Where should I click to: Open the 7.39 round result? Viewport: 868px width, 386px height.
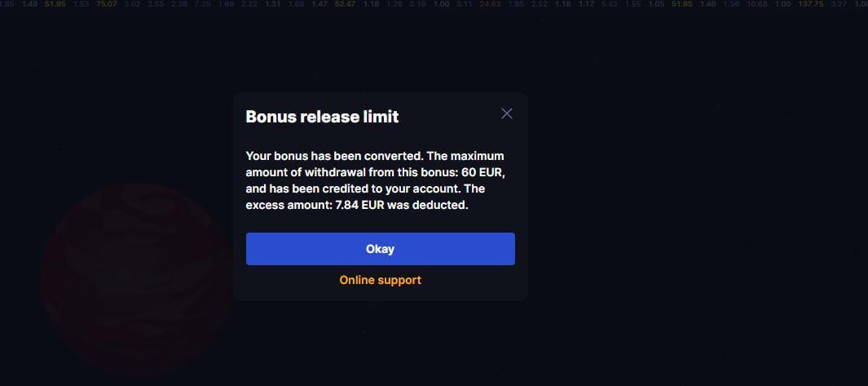click(x=203, y=4)
